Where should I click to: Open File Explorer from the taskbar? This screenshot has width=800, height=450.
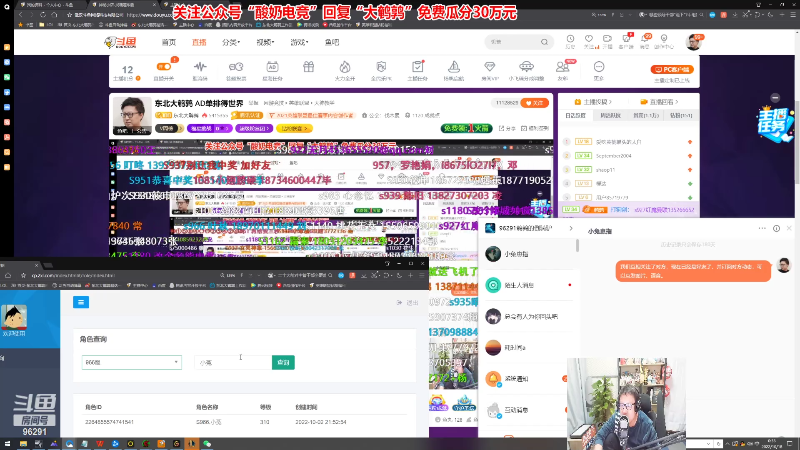23,444
